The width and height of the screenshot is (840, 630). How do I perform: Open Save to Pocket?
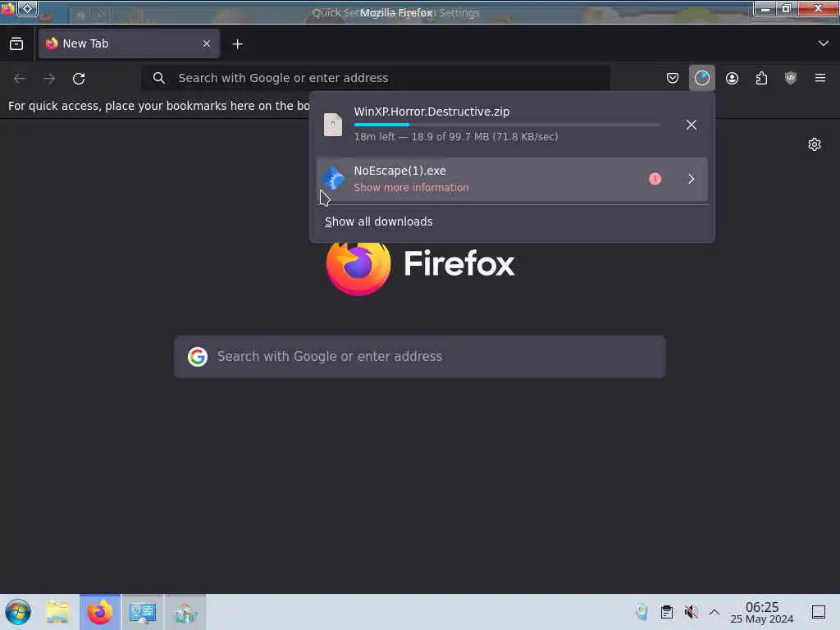(x=673, y=78)
